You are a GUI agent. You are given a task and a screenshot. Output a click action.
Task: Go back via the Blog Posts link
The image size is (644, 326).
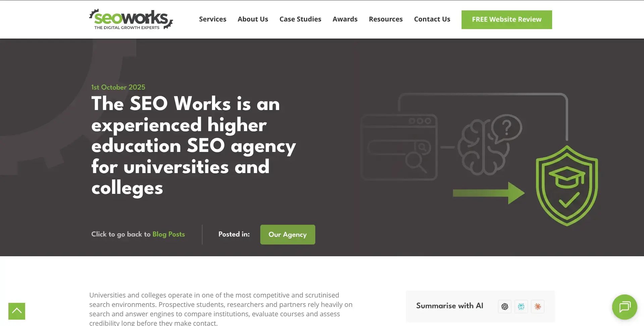(168, 234)
